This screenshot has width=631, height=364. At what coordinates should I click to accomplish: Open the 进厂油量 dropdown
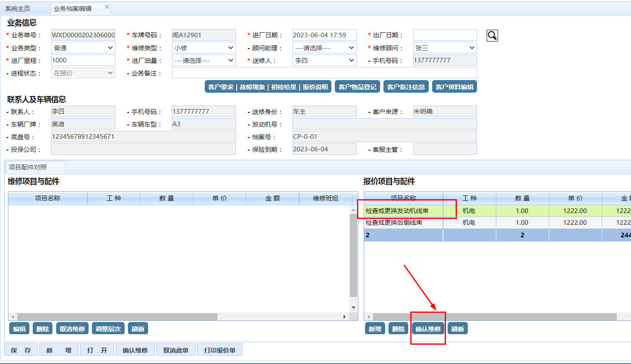pos(204,60)
